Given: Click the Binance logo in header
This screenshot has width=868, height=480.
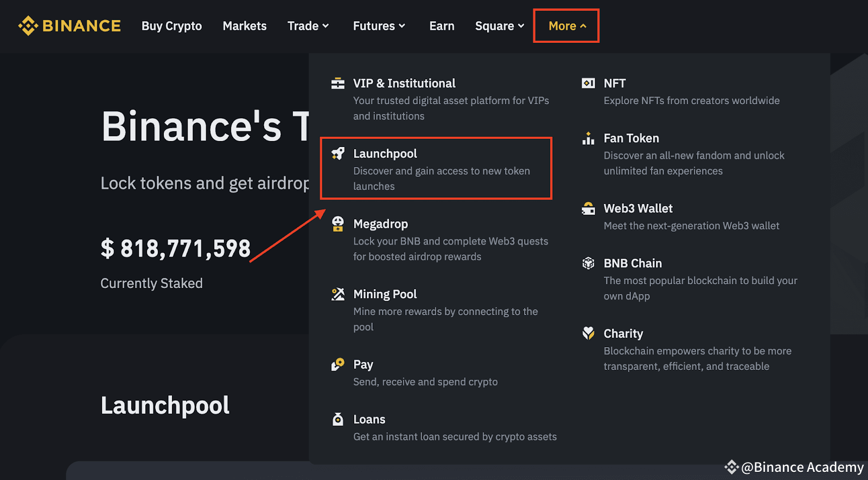Looking at the screenshot, I should coord(69,26).
